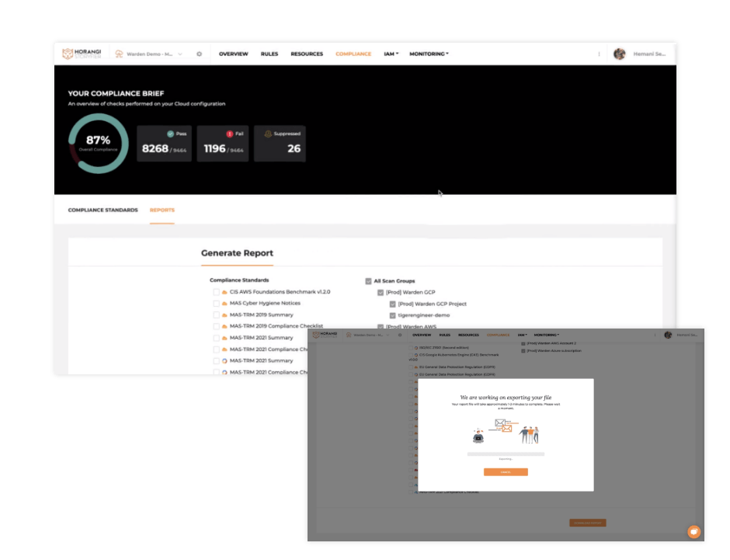Click the Horangi logo in the main window
The height and width of the screenshot is (560, 730).
tap(82, 54)
